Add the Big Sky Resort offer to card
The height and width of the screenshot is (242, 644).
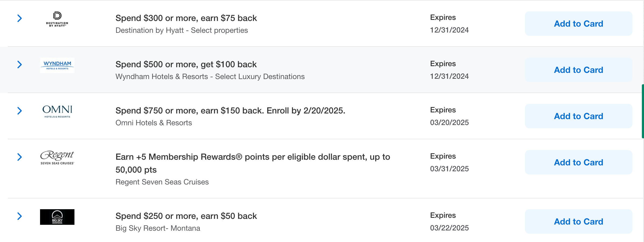[x=578, y=222]
